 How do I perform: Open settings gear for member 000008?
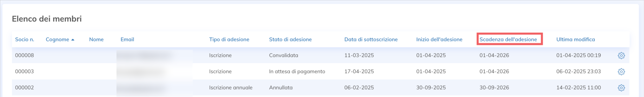[x=621, y=55]
